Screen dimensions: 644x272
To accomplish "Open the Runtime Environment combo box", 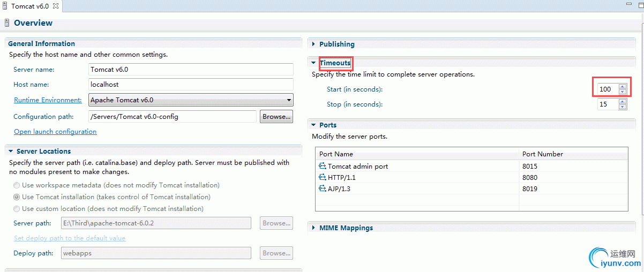I will point(191,100).
